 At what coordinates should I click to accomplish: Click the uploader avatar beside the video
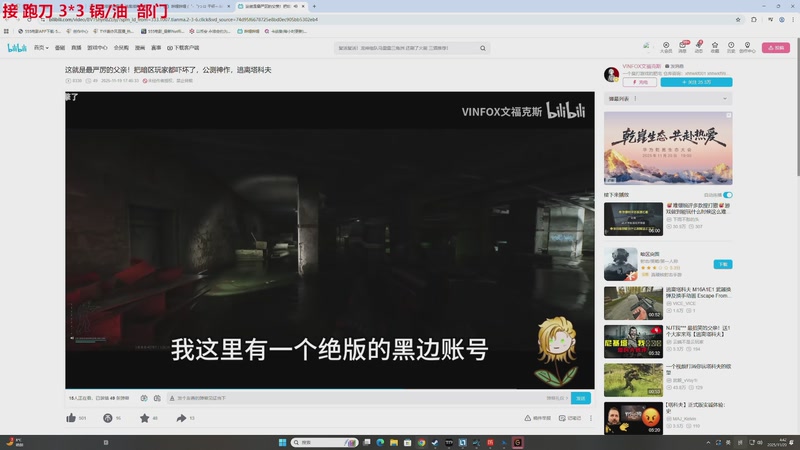tap(611, 74)
